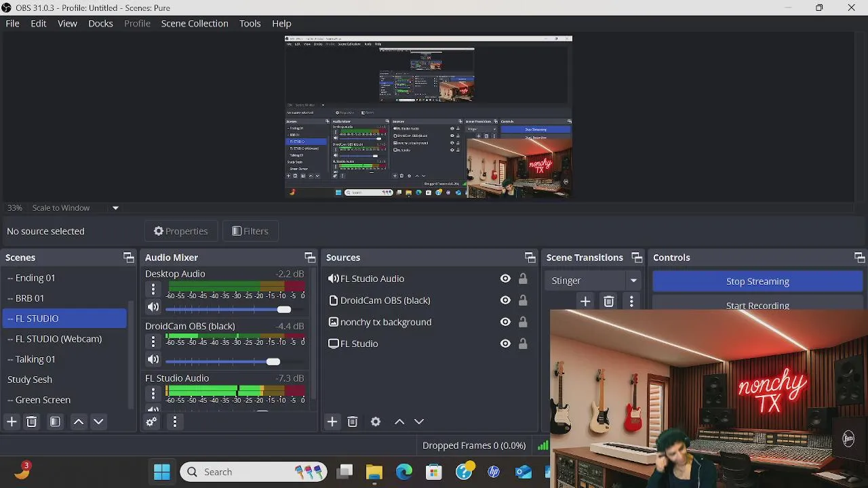The height and width of the screenshot is (488, 868).
Task: Open Microsoft Edge from taskbar
Action: [404, 472]
